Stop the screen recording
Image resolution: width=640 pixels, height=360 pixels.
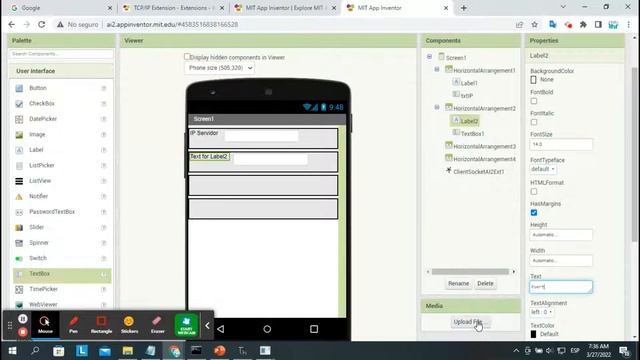click(x=23, y=332)
